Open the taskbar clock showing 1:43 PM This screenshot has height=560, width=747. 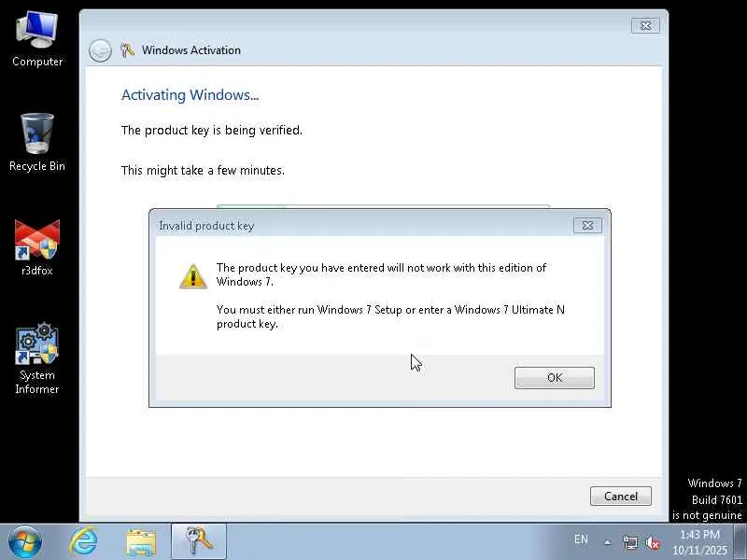coord(699,542)
